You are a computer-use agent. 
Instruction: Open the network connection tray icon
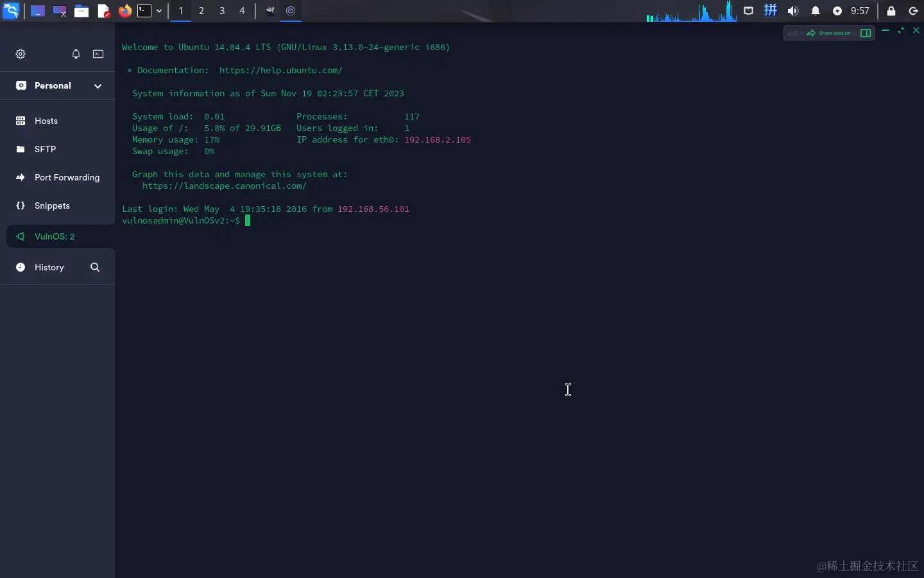749,11
